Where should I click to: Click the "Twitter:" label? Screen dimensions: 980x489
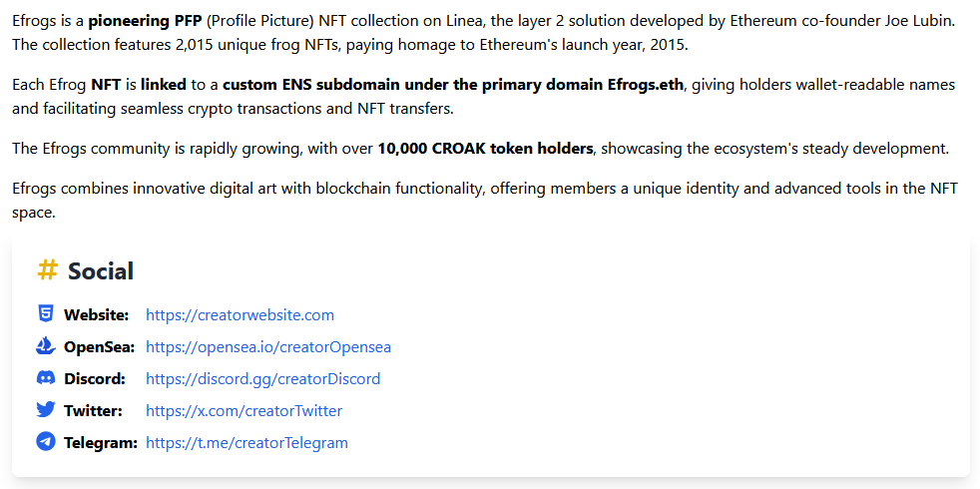(93, 411)
